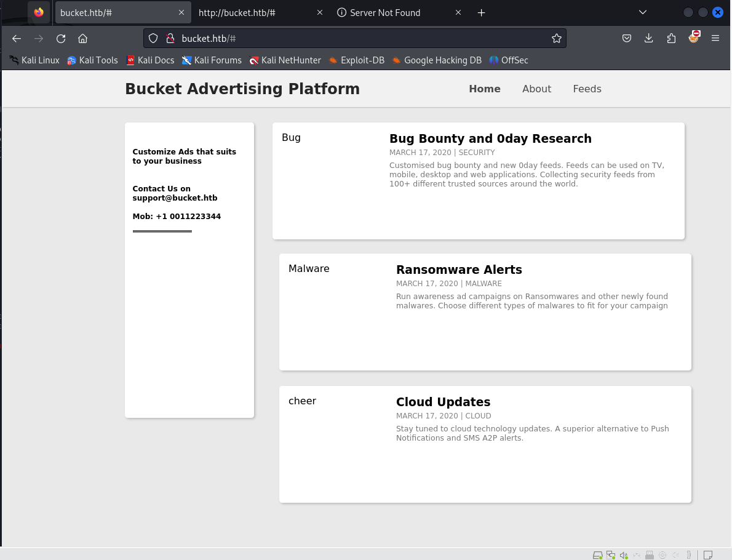Screen dimensions: 732x560
Task: Select the Home navigation item
Action: [485, 89]
